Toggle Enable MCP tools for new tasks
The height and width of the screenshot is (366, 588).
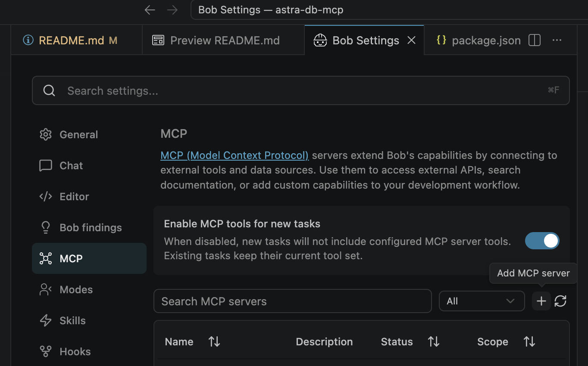coord(542,241)
